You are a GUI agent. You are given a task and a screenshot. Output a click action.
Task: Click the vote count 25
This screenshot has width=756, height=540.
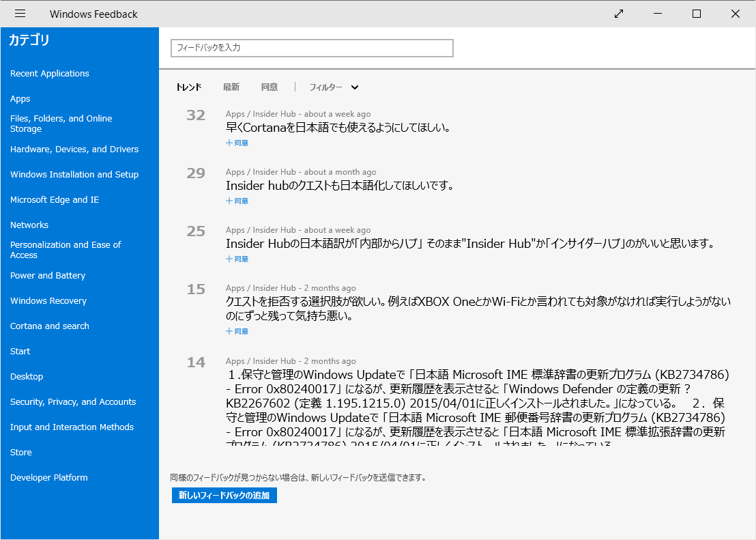coord(196,231)
